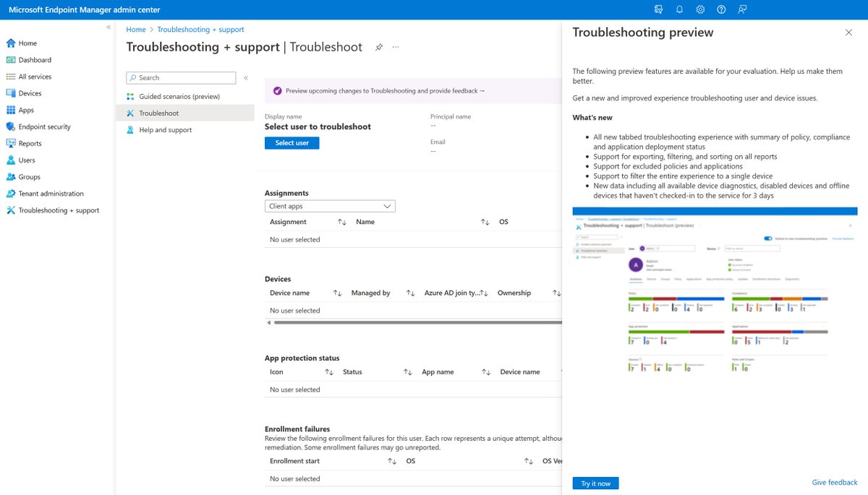This screenshot has height=495, width=868.
Task: Click the Reports icon in the sidebar
Action: pyautogui.click(x=11, y=143)
